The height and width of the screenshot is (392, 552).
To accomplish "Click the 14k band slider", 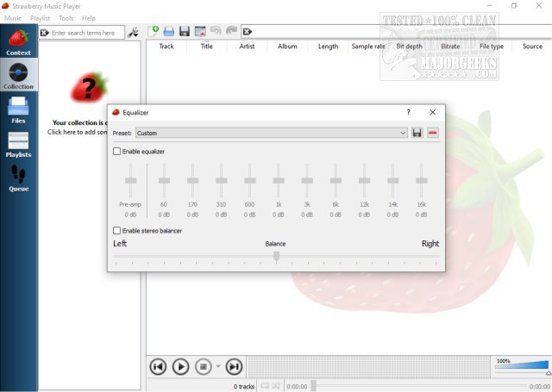I will (393, 181).
